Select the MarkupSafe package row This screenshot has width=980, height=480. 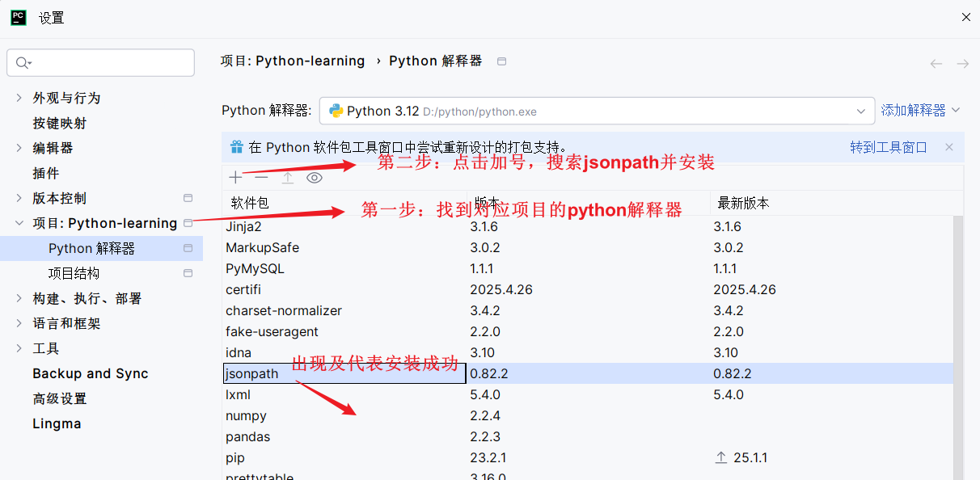click(x=588, y=247)
